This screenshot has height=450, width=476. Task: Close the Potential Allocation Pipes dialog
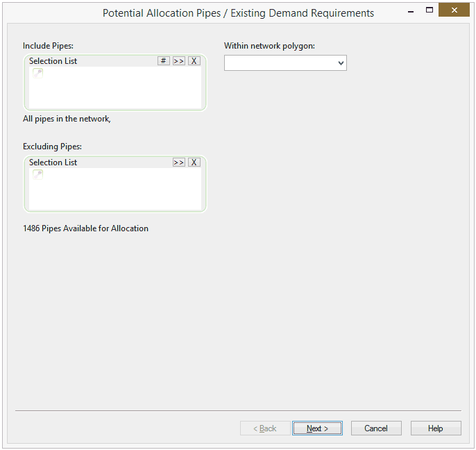[x=454, y=10]
